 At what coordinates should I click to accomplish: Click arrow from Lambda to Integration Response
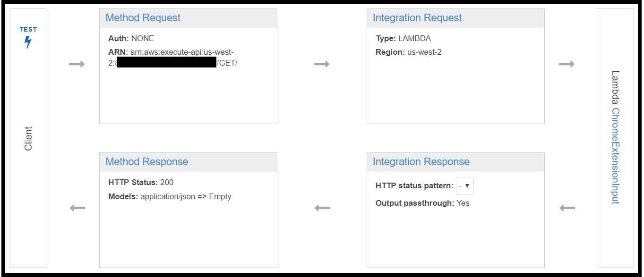(567, 208)
